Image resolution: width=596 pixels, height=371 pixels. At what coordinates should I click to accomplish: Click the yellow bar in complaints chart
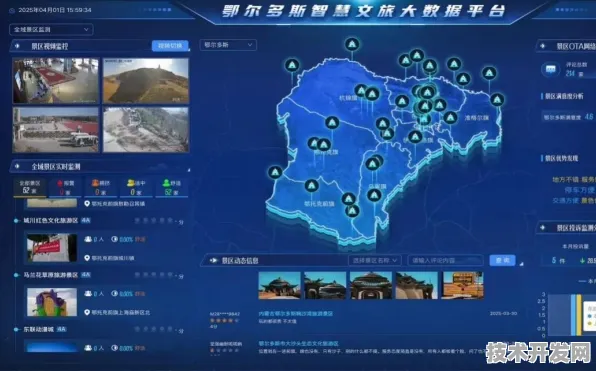[x=579, y=315]
